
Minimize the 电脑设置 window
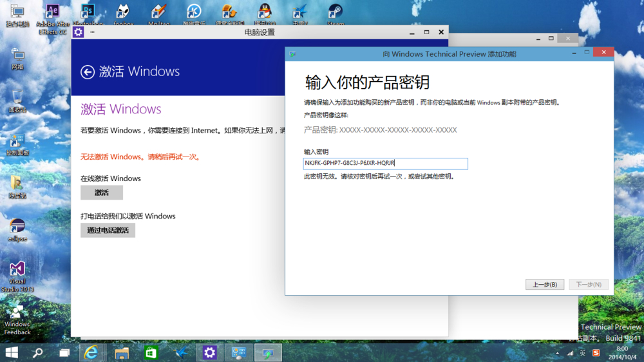tap(412, 32)
